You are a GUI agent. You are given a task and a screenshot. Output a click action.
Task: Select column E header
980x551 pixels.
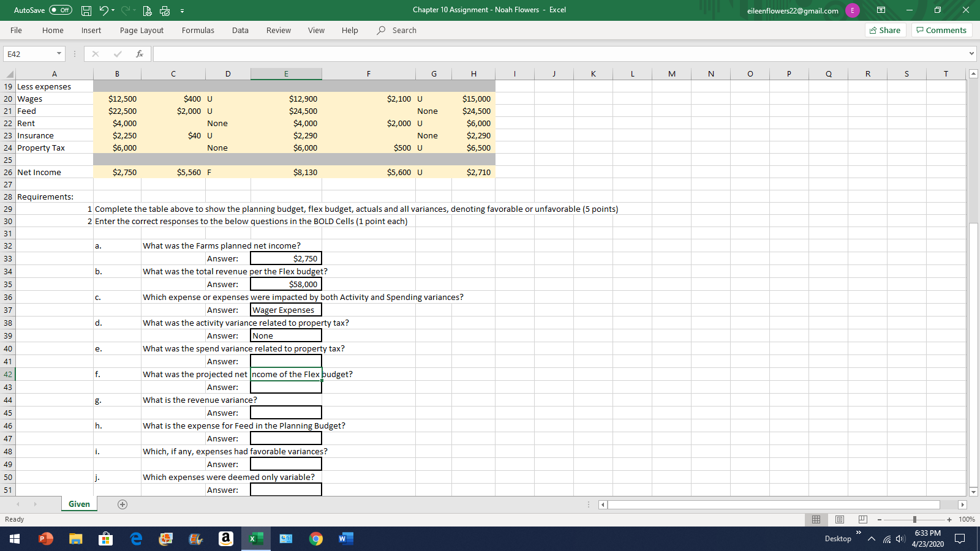click(286, 73)
